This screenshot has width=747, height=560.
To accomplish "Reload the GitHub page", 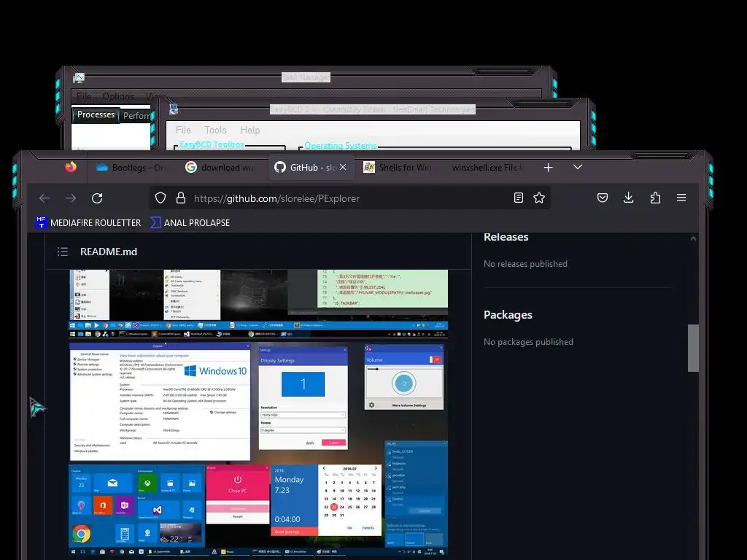I will (x=97, y=198).
